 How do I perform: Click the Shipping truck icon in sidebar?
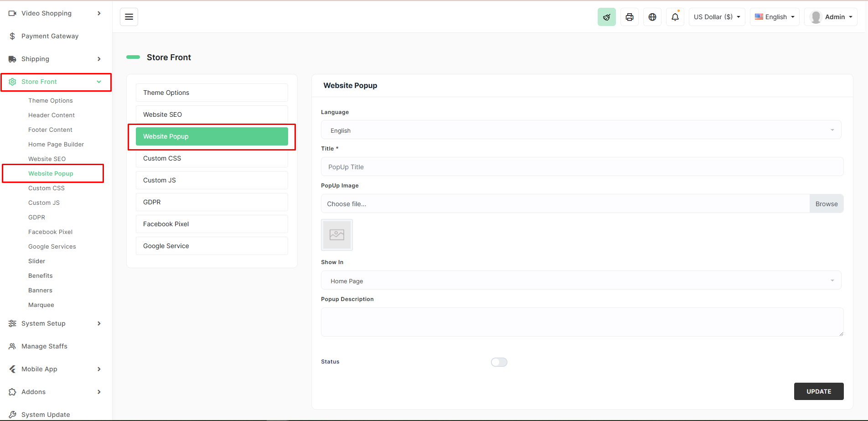(12, 58)
